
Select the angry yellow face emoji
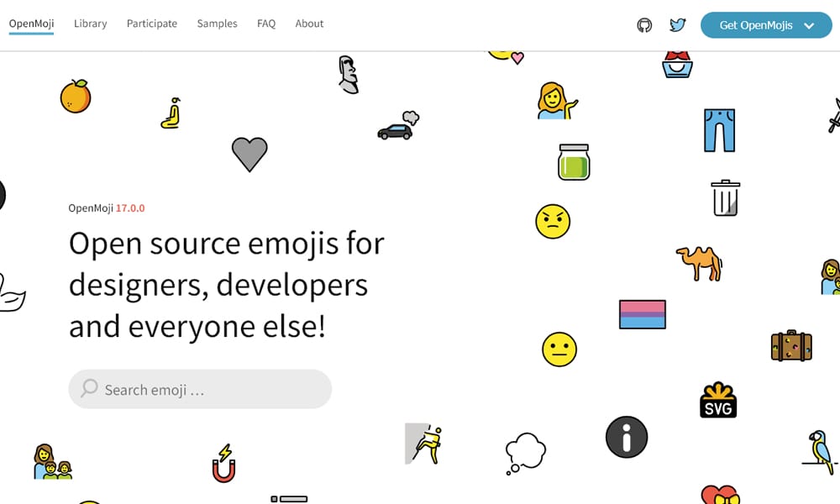point(553,221)
